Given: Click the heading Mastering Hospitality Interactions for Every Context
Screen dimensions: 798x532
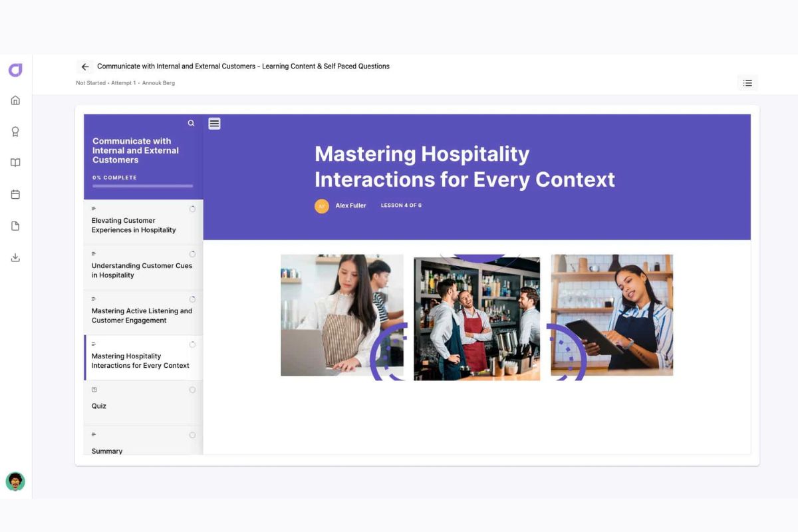Looking at the screenshot, I should click(465, 166).
